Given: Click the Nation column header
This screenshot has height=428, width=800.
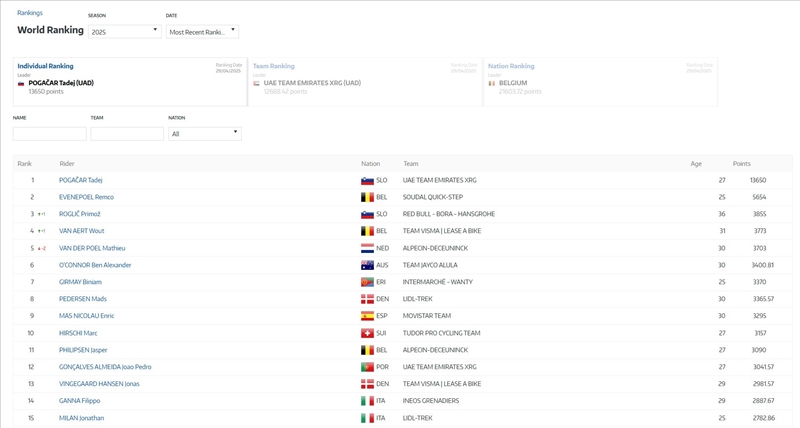Looking at the screenshot, I should (370, 164).
